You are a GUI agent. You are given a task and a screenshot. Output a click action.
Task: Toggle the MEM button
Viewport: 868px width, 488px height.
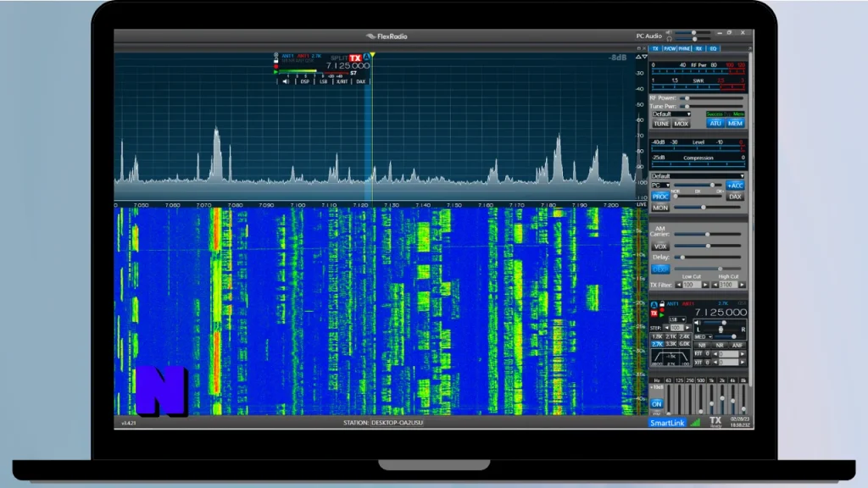735,124
